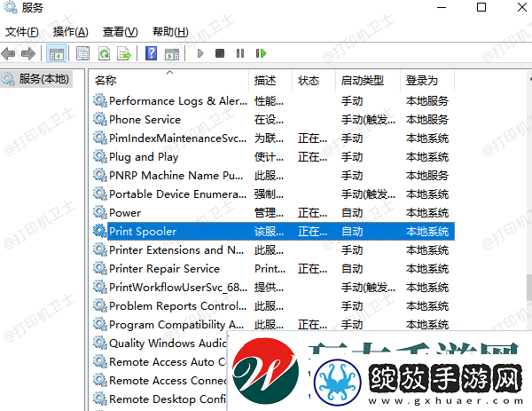Click the gear icon of Power service
Viewport: 532px width, 411px height.
[99, 212]
